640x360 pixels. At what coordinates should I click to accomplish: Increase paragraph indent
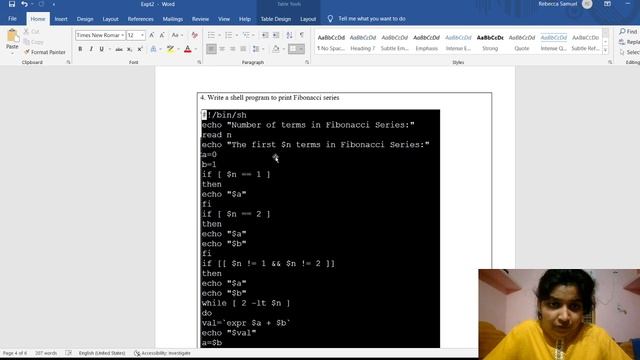[276, 36]
